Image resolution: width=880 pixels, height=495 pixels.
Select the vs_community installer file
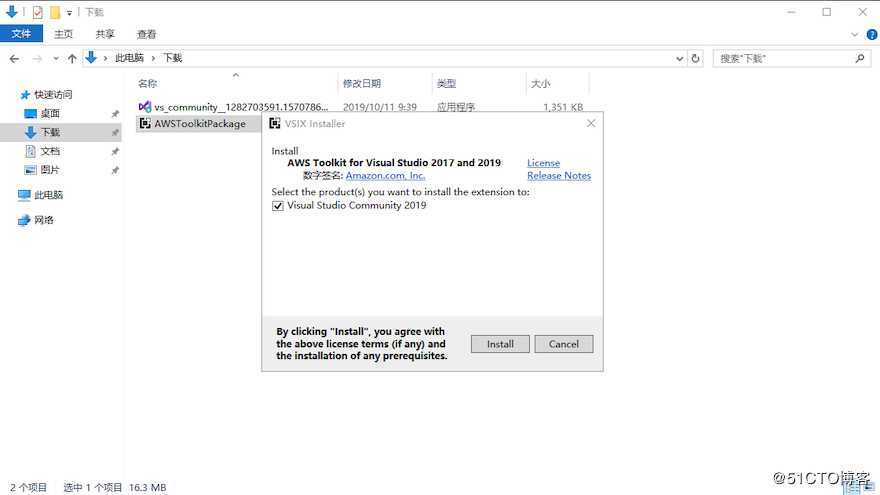point(241,107)
